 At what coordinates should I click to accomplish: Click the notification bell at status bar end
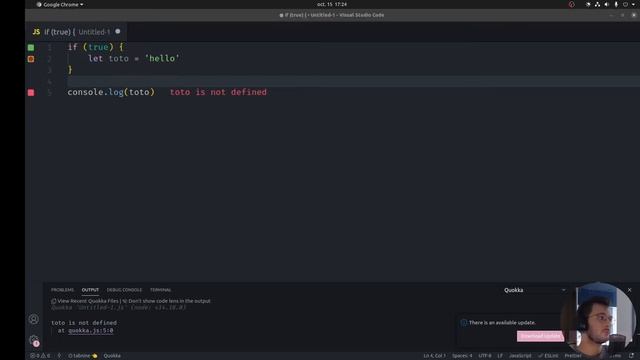coord(631,356)
